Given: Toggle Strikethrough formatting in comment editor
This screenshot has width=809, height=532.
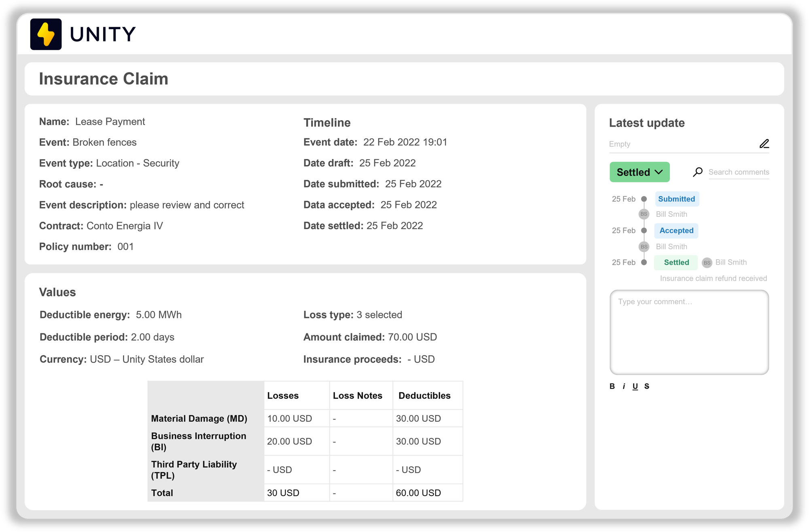Looking at the screenshot, I should [x=647, y=386].
